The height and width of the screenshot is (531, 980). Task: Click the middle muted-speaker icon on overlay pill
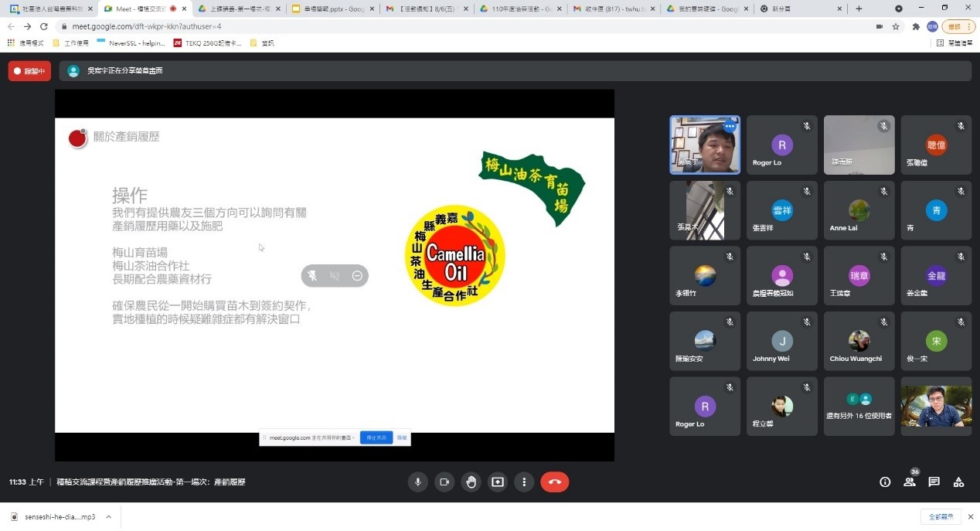(335, 275)
